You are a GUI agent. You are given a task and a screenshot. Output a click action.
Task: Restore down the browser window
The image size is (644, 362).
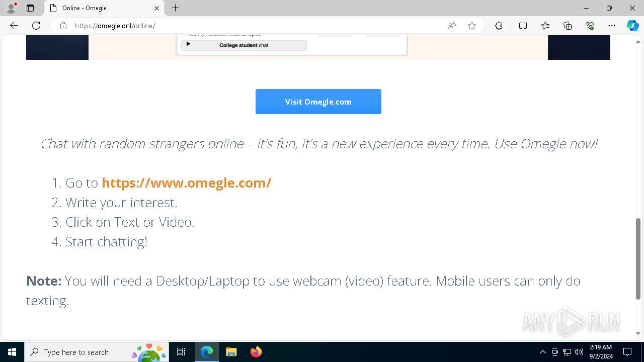coord(609,8)
